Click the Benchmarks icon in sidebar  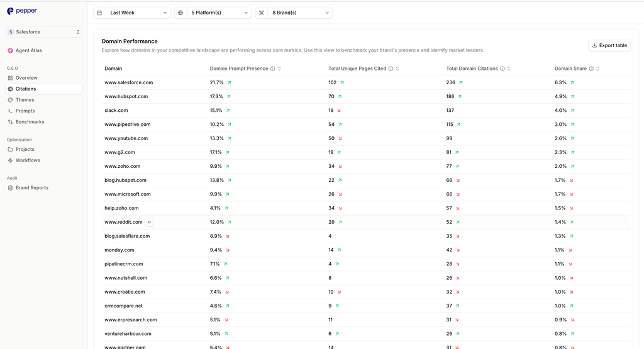10,122
